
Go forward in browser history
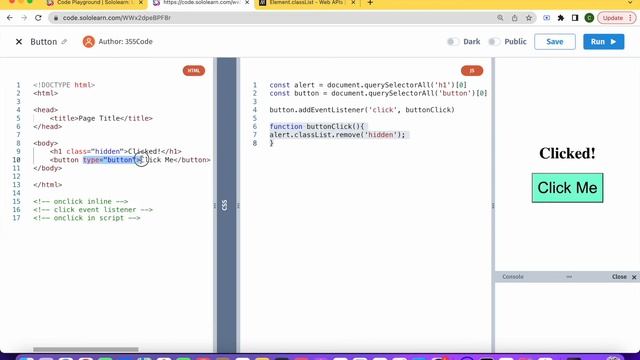(24, 18)
